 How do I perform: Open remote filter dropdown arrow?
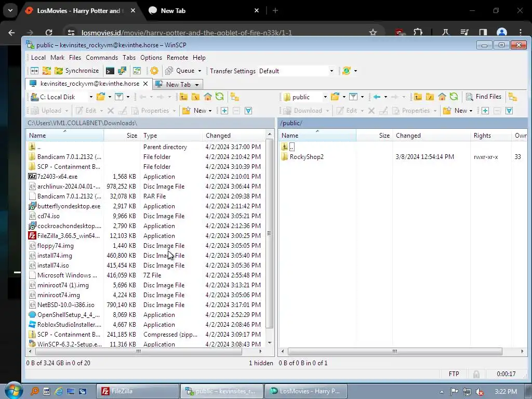362,97
